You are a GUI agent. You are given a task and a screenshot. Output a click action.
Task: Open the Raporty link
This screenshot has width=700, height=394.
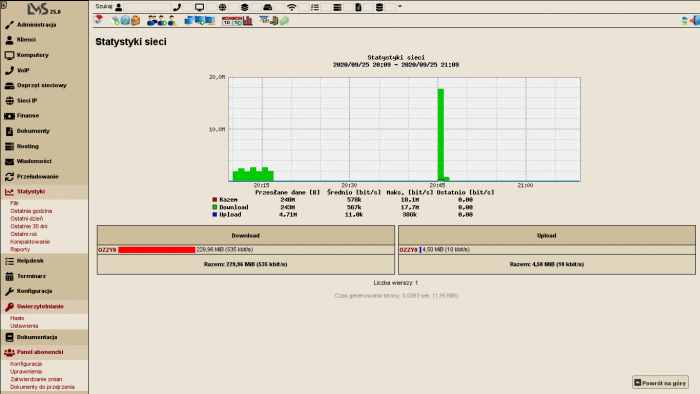(20, 249)
